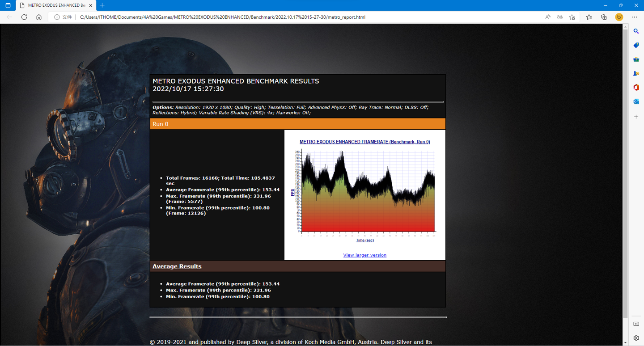Click the address bar showing metro_report.html

coord(222,17)
